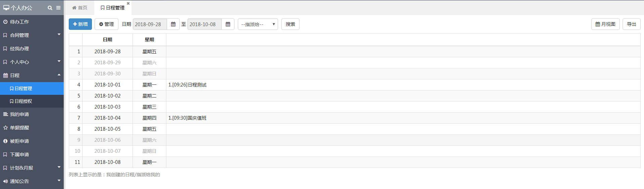Expand the 计划&月报 sidebar menu
Viewport: 644px width, 189px height.
[x=32, y=168]
